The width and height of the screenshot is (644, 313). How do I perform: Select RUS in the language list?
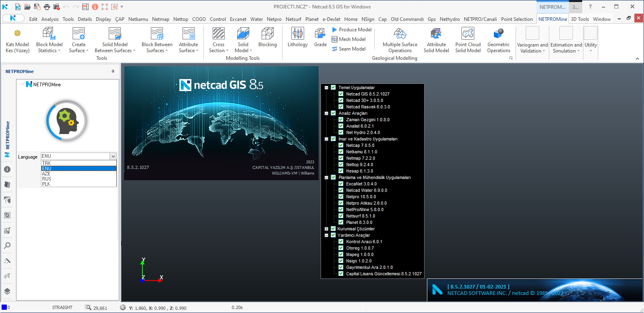click(79, 179)
